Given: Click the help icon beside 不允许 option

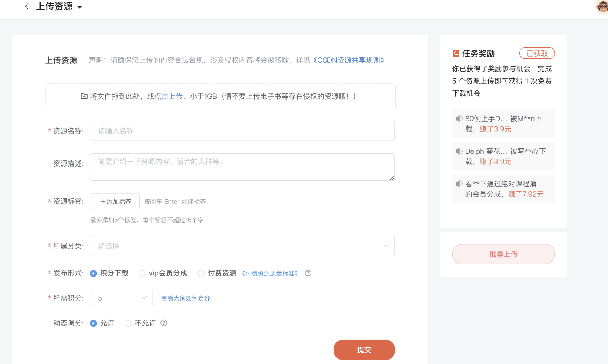Looking at the screenshot, I should [x=164, y=323].
